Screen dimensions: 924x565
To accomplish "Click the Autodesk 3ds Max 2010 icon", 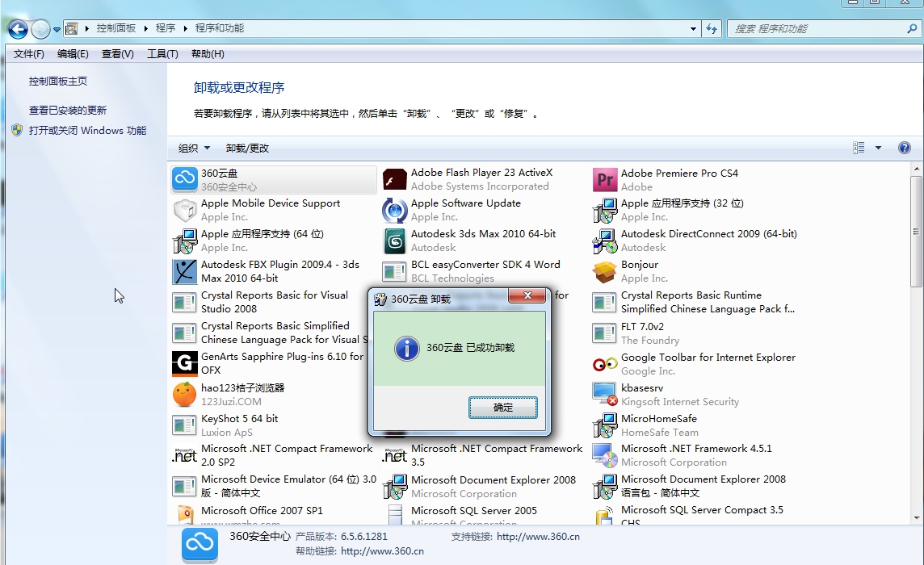I will (x=394, y=241).
